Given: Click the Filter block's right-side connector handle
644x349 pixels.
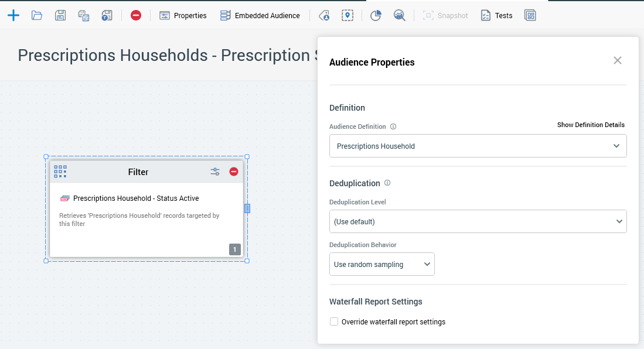Looking at the screenshot, I should 247,208.
